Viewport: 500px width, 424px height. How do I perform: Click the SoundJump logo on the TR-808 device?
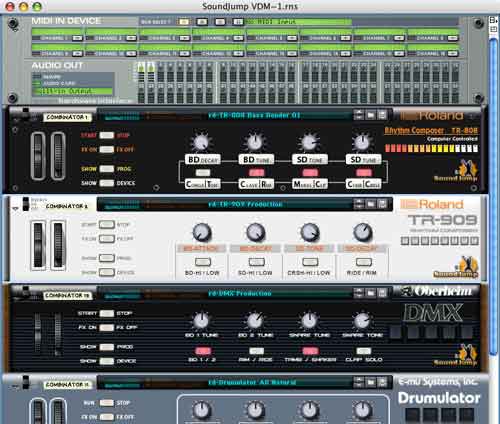[x=456, y=171]
